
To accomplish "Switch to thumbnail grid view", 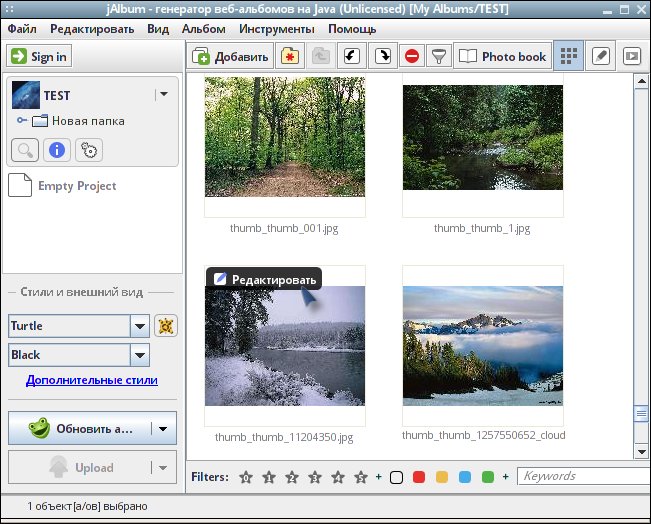I will [569, 55].
